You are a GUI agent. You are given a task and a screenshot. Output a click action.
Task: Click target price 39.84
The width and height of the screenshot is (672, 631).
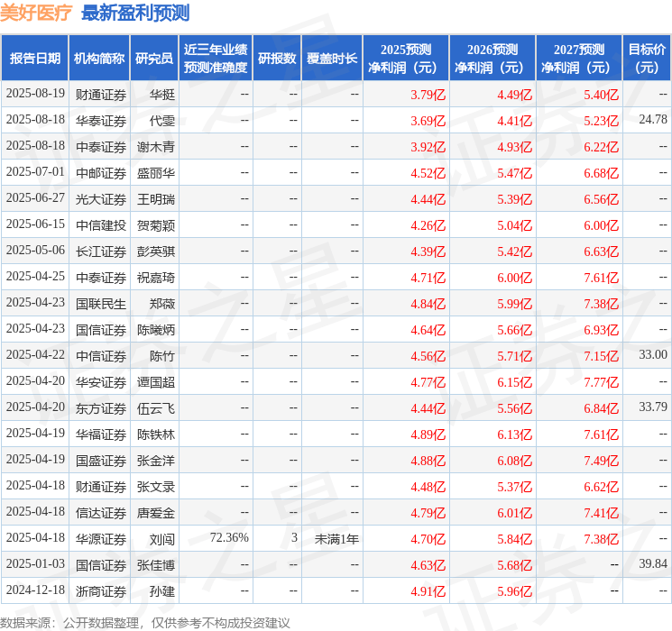point(653,563)
